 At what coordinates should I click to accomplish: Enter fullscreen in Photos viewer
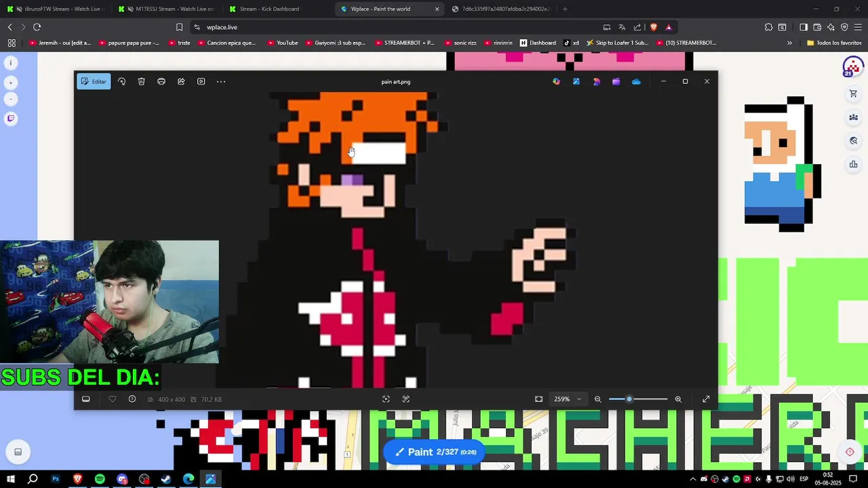706,399
